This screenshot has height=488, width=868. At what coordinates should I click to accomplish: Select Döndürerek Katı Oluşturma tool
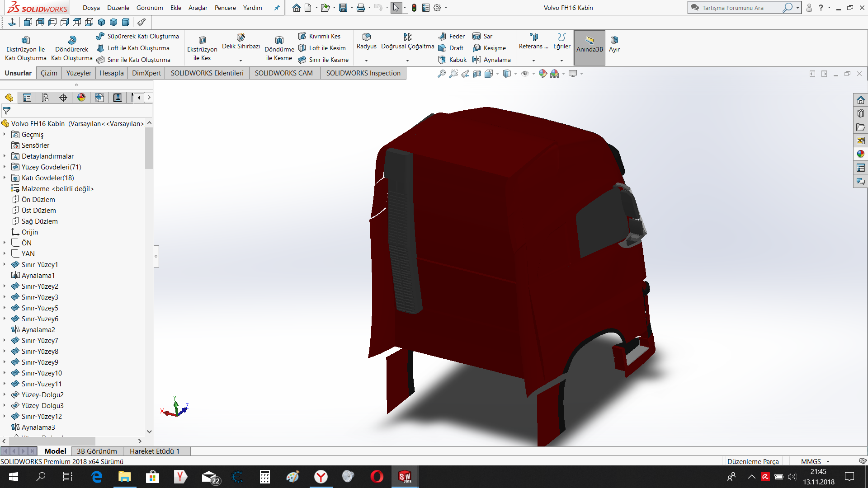point(72,48)
